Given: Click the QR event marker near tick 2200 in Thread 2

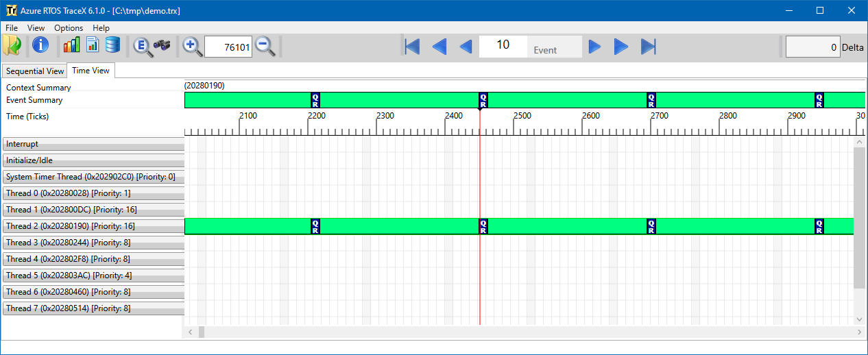Looking at the screenshot, I should click(x=315, y=226).
